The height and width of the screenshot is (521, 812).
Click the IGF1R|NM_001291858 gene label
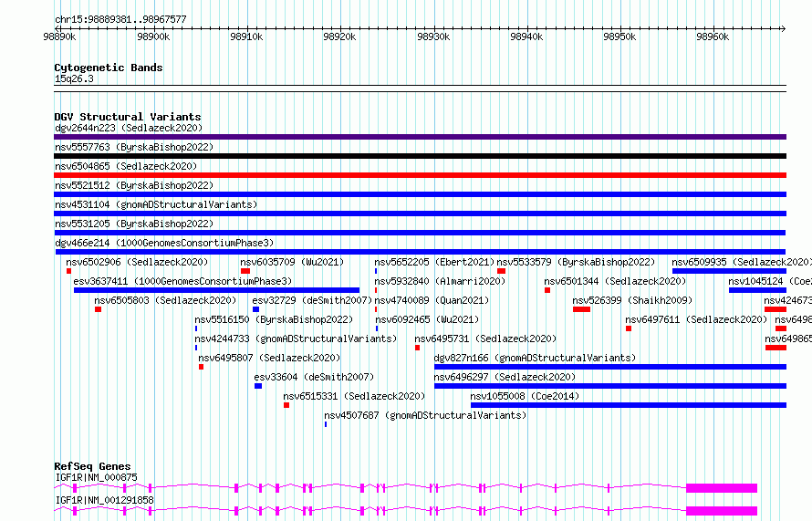104,500
